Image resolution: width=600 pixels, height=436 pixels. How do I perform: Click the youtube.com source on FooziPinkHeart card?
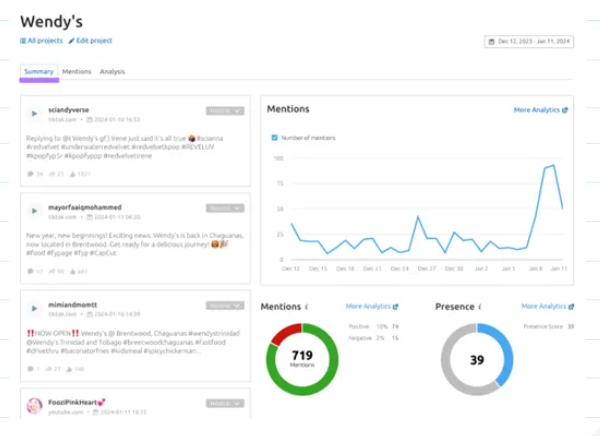tap(65, 412)
